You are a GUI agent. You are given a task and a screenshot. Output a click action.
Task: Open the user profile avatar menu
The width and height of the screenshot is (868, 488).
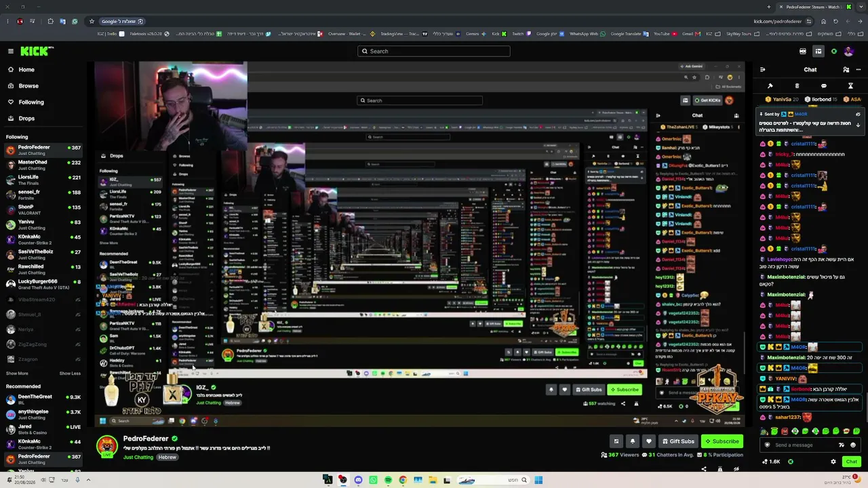850,51
